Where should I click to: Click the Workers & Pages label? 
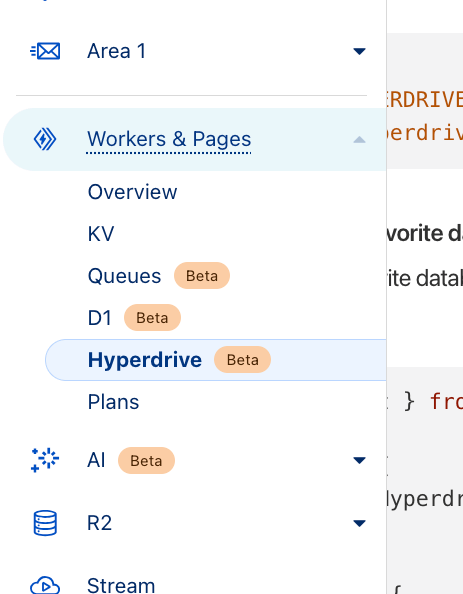click(x=169, y=139)
